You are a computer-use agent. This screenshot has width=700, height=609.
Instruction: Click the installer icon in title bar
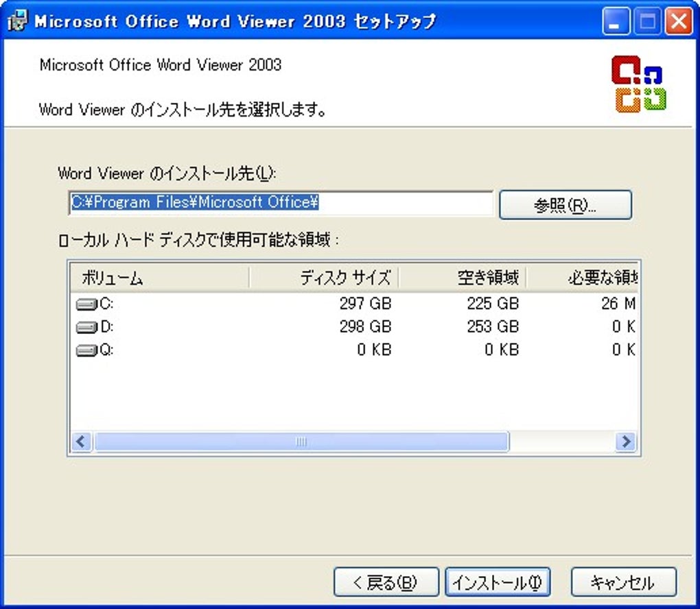pyautogui.click(x=17, y=21)
